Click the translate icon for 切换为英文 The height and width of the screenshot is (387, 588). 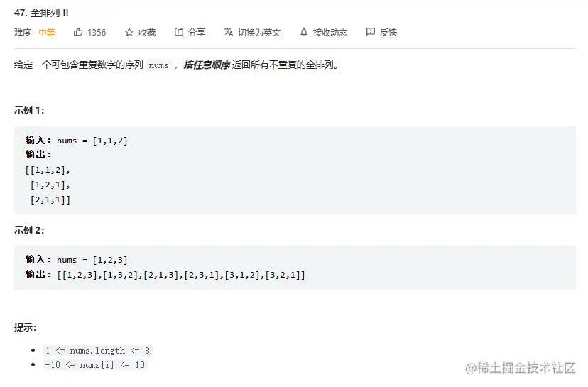(229, 32)
